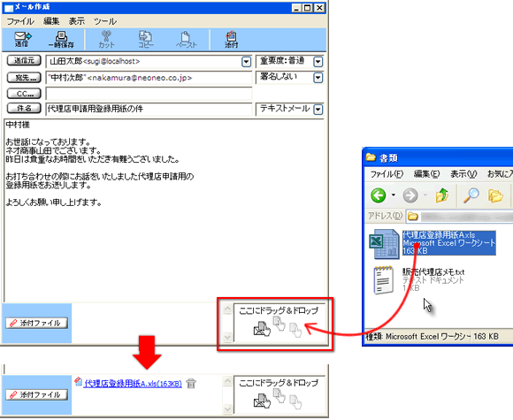Open the ファイル menu in mail window

pyautogui.click(x=20, y=21)
